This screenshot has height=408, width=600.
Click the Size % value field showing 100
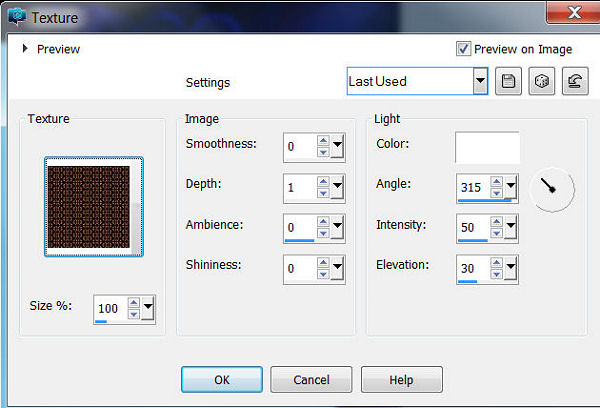[111, 308]
